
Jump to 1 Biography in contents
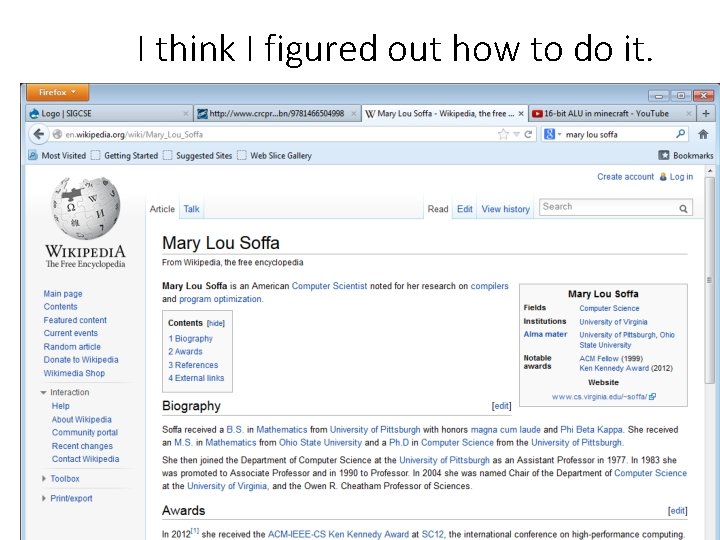click(x=190, y=338)
